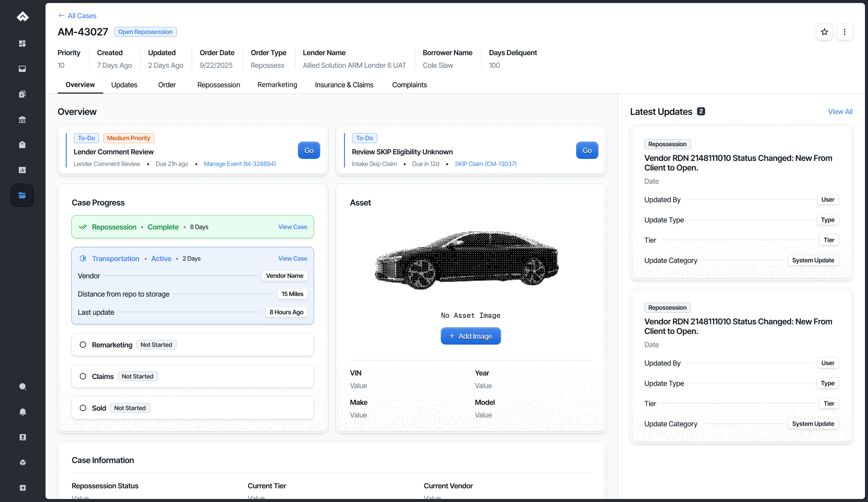This screenshot has height=502, width=868.
Task: Select the Sold stage radio circle
Action: point(83,408)
